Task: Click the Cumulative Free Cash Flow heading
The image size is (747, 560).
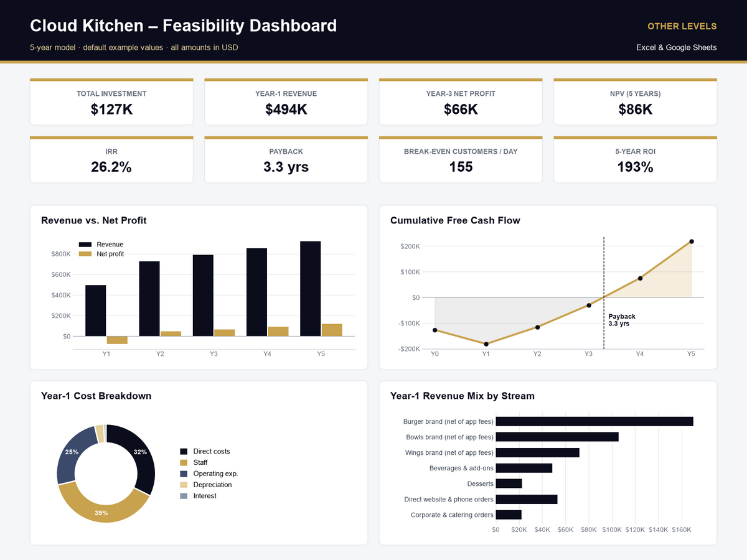Action: pos(455,220)
